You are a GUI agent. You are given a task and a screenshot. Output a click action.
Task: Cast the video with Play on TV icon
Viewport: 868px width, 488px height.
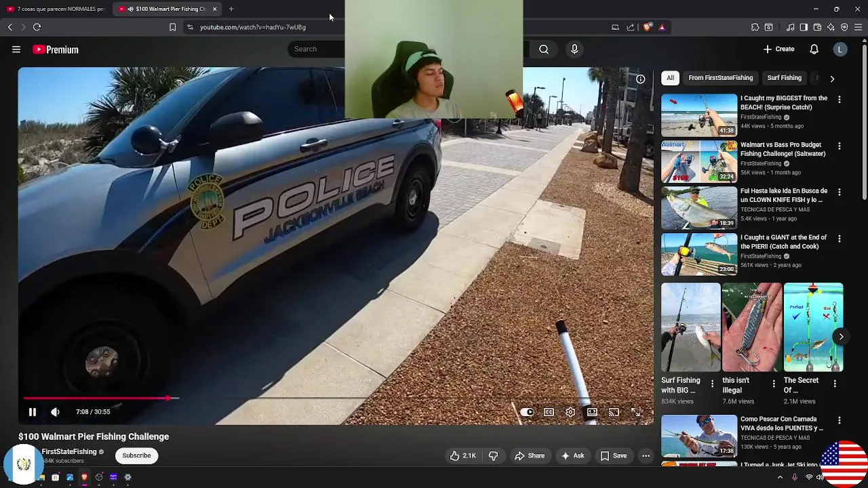click(614, 412)
